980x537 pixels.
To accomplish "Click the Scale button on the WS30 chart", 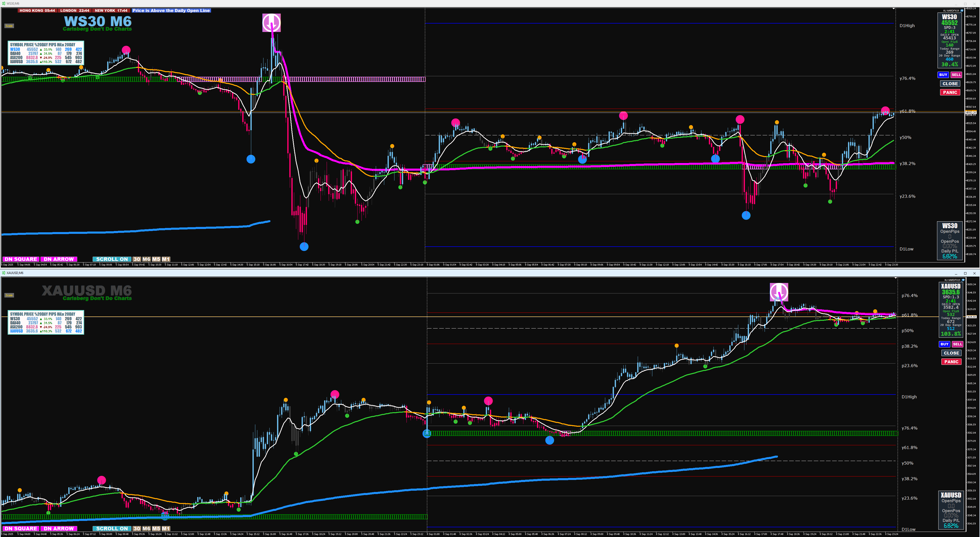I will (9, 26).
